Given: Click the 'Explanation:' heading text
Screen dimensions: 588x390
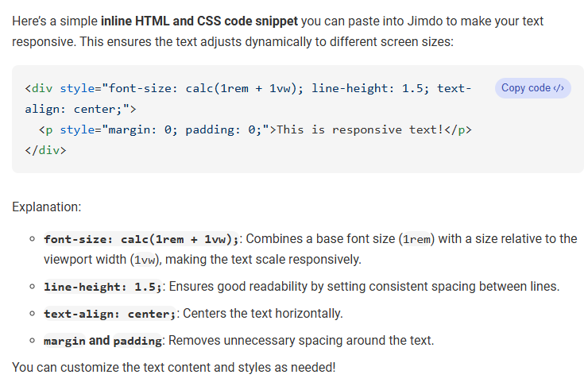Looking at the screenshot, I should (x=47, y=207).
